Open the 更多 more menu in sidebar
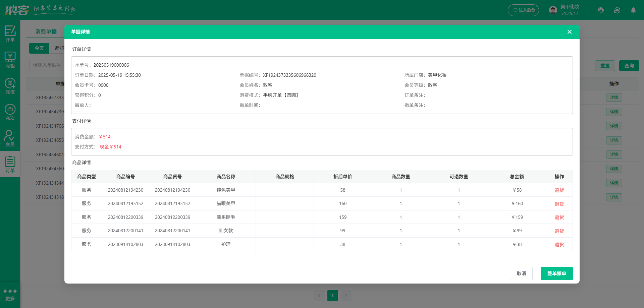Image resolution: width=644 pixels, height=308 pixels. pyautogui.click(x=10, y=295)
